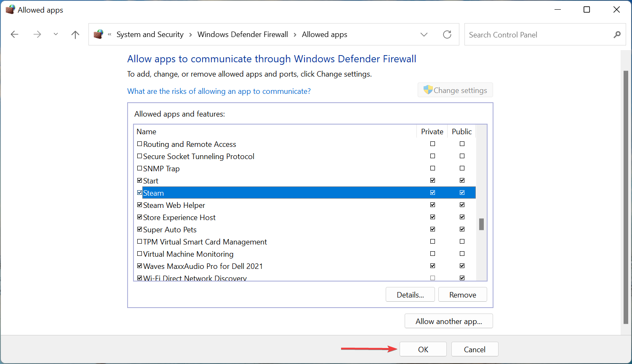Open System and Security breadcrumb
The width and height of the screenshot is (632, 364).
[150, 35]
